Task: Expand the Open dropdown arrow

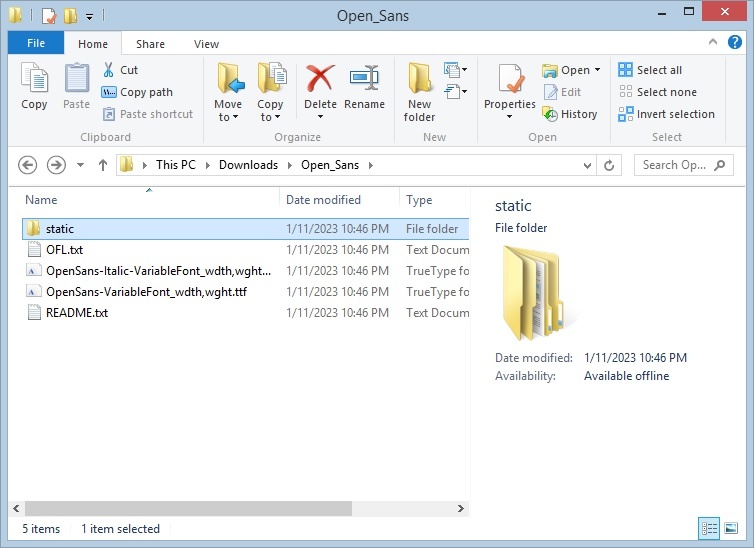Action: click(x=597, y=70)
